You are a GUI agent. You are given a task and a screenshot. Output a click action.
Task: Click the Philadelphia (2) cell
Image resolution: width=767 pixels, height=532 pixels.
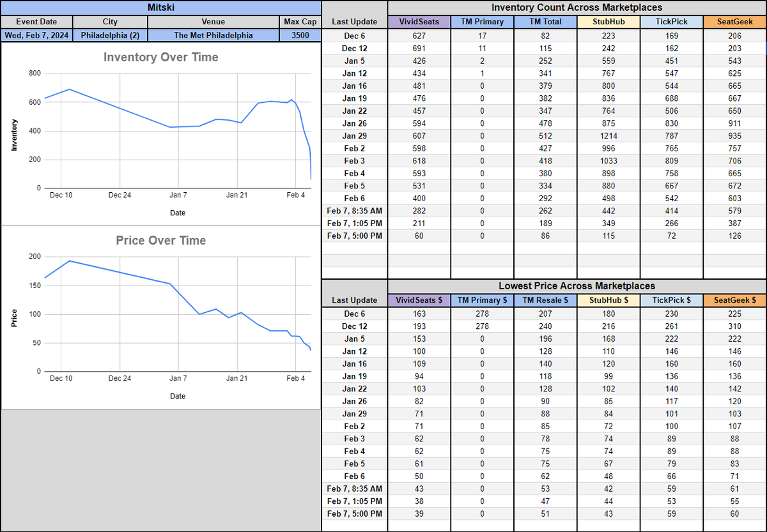[x=110, y=35]
